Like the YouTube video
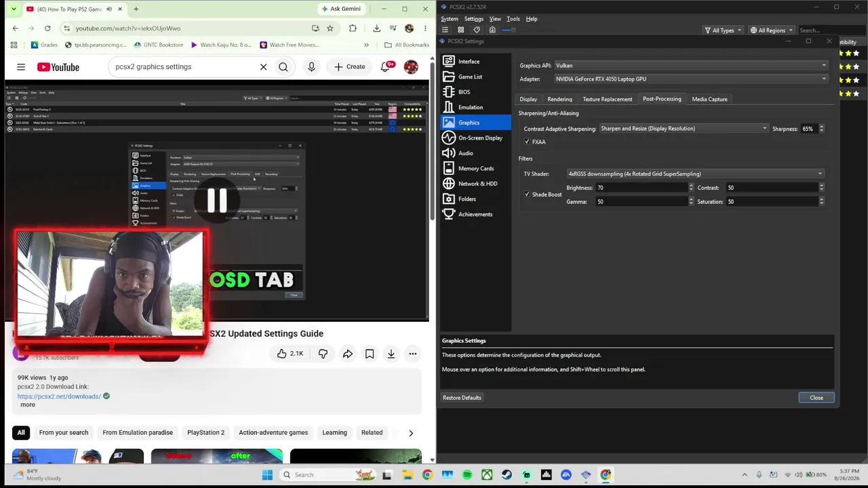 pos(290,354)
